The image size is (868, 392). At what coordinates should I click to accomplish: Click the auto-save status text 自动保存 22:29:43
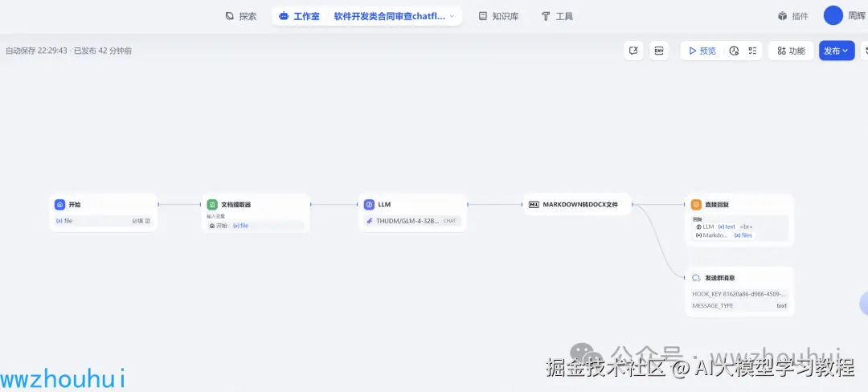point(36,51)
